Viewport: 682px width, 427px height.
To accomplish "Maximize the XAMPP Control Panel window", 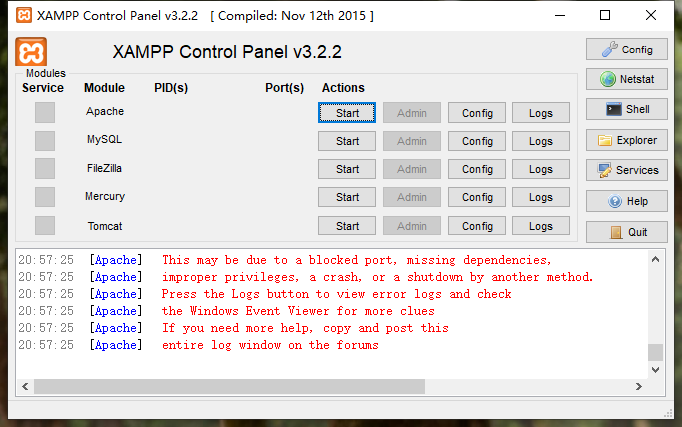I will [x=605, y=15].
